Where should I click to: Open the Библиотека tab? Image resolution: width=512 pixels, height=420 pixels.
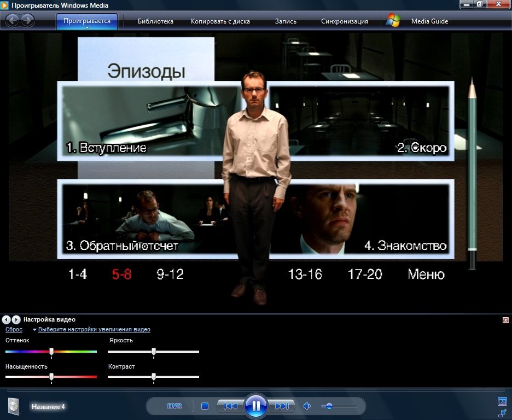point(155,21)
